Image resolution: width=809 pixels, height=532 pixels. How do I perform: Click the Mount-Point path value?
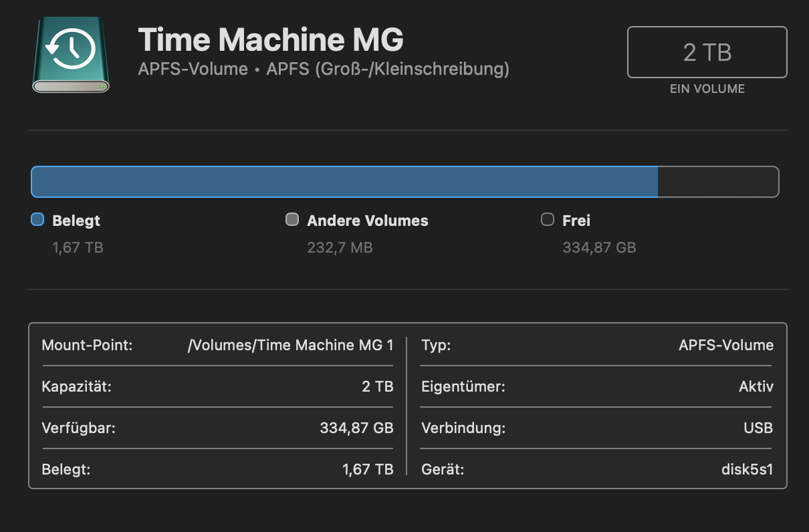291,346
